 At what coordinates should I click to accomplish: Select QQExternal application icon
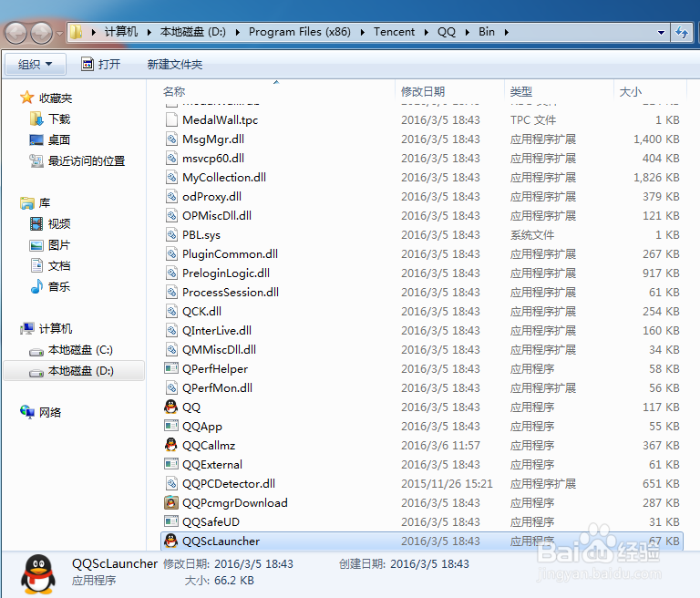(171, 465)
